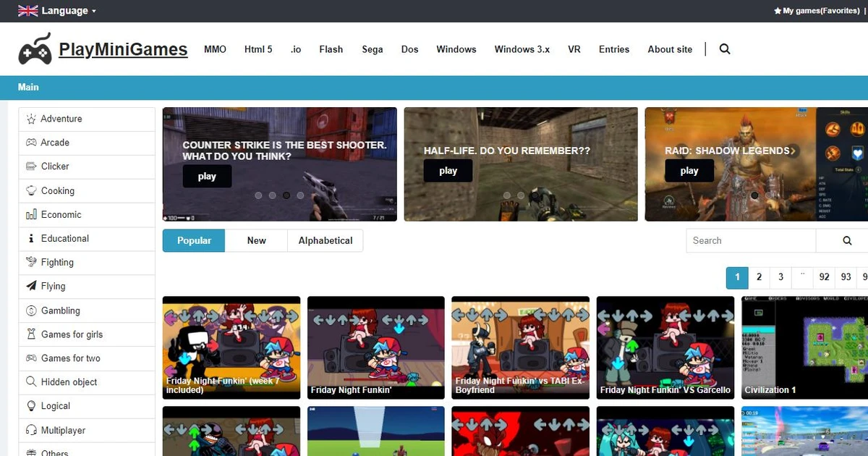The image size is (868, 456).
Task: Select the sword icon next to Fighting
Action: tap(30, 262)
